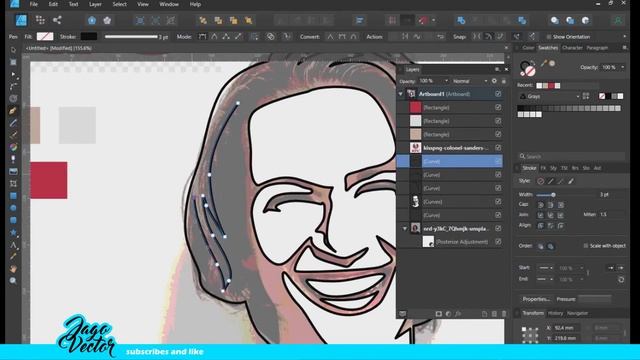This screenshot has height=360, width=640.
Task: Select the Move tool
Action: coord(13,50)
